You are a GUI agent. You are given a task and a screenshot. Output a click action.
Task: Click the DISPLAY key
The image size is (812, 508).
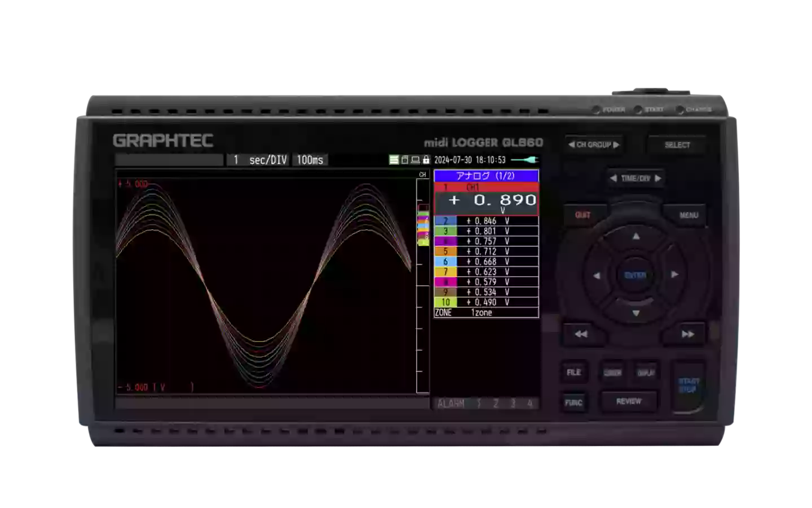point(646,373)
